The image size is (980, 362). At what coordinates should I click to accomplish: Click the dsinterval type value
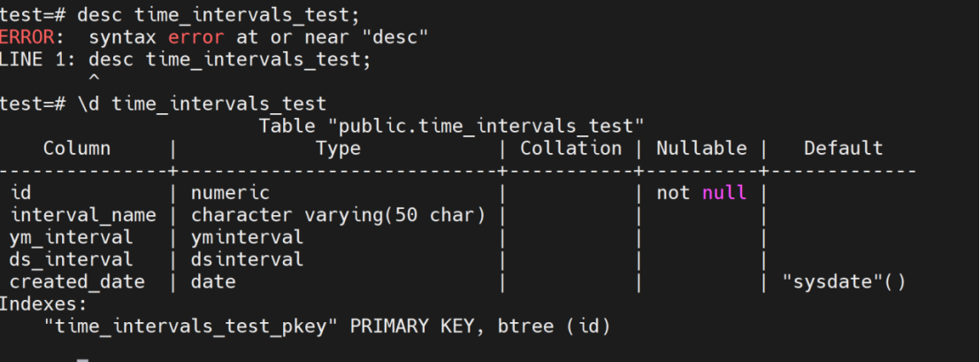247,259
